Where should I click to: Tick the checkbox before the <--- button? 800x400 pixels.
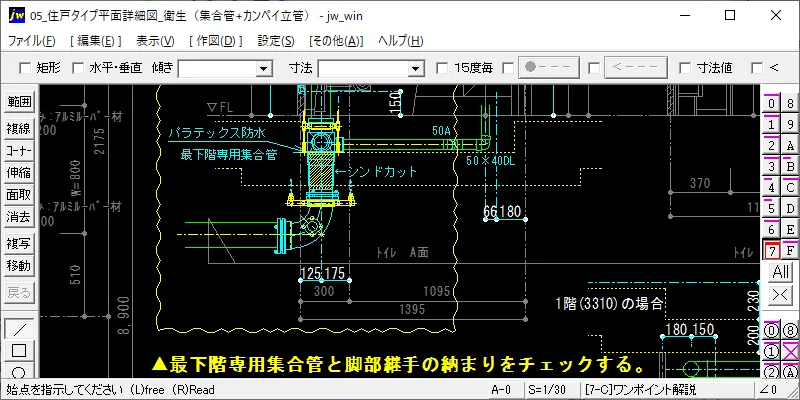593,67
